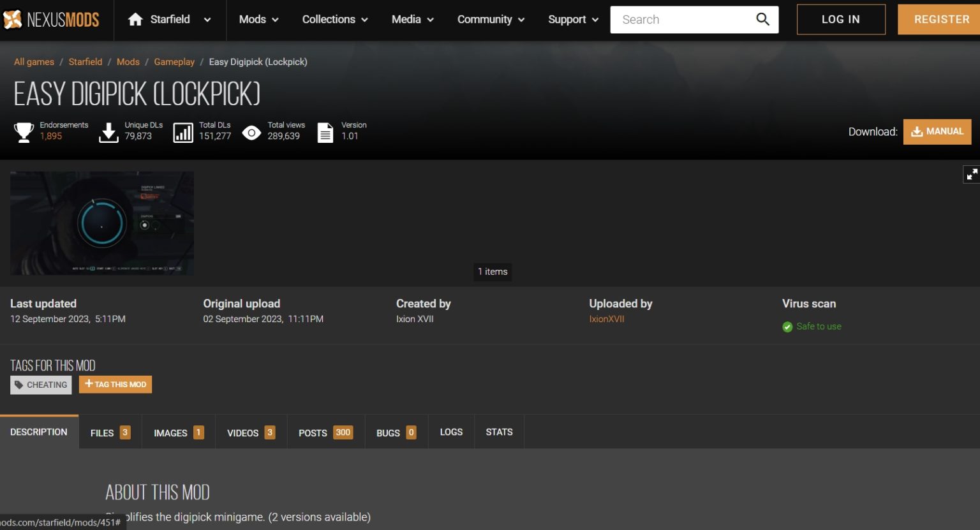The width and height of the screenshot is (980, 530).
Task: Click the Total views eye icon
Action: [252, 131]
